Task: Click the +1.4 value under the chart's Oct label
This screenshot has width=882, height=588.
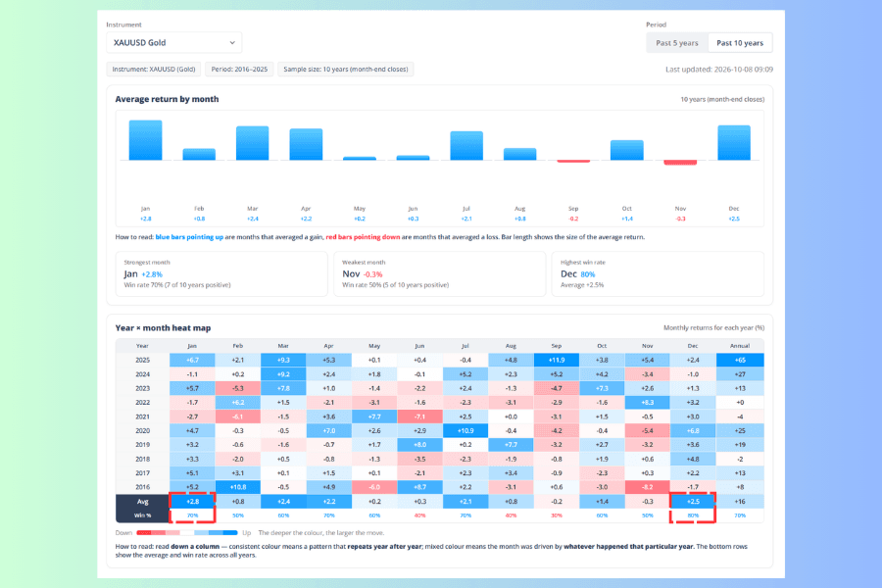Action: tap(626, 219)
